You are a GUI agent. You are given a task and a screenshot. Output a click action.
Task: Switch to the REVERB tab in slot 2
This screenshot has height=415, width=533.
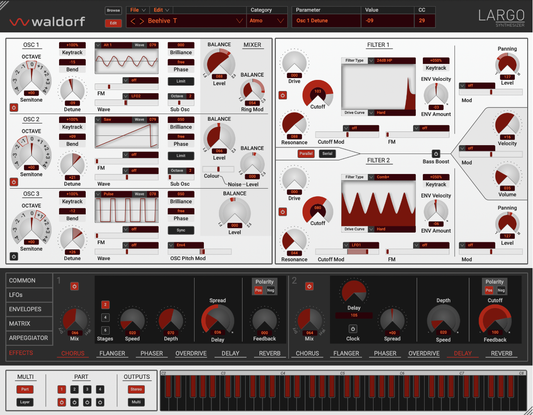(501, 353)
